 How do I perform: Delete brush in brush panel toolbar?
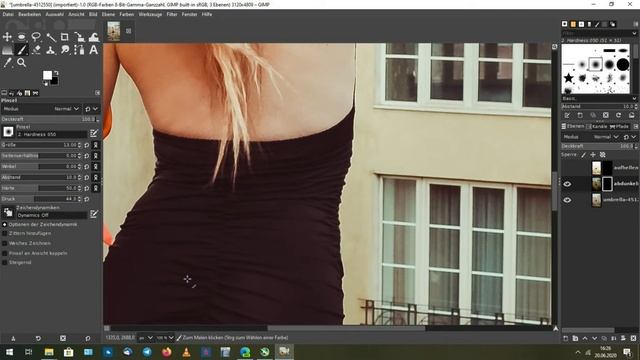pyautogui.click(x=606, y=116)
